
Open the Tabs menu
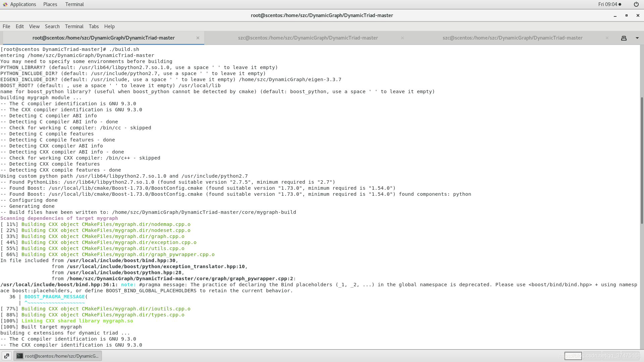pos(94,26)
